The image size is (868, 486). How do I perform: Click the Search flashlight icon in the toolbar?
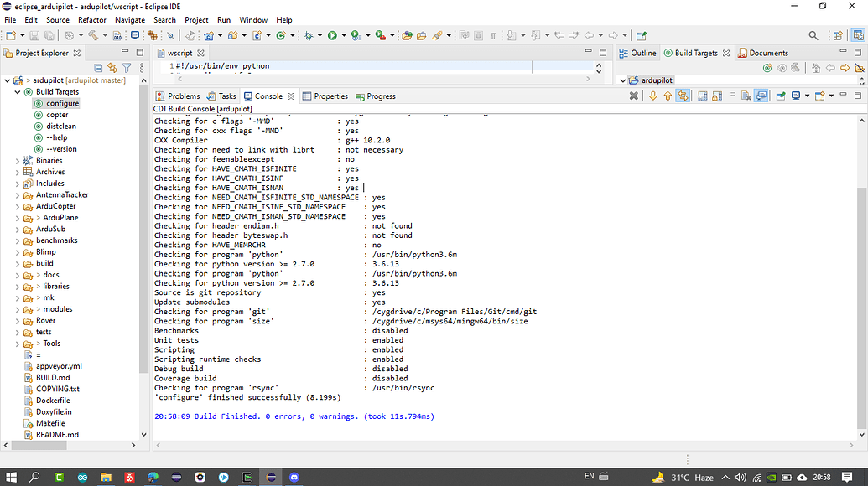(169, 34)
